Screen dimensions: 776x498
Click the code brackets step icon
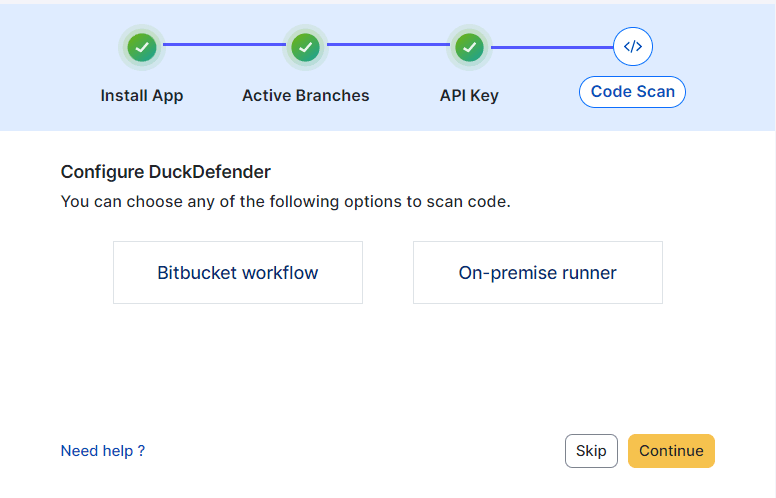[632, 47]
